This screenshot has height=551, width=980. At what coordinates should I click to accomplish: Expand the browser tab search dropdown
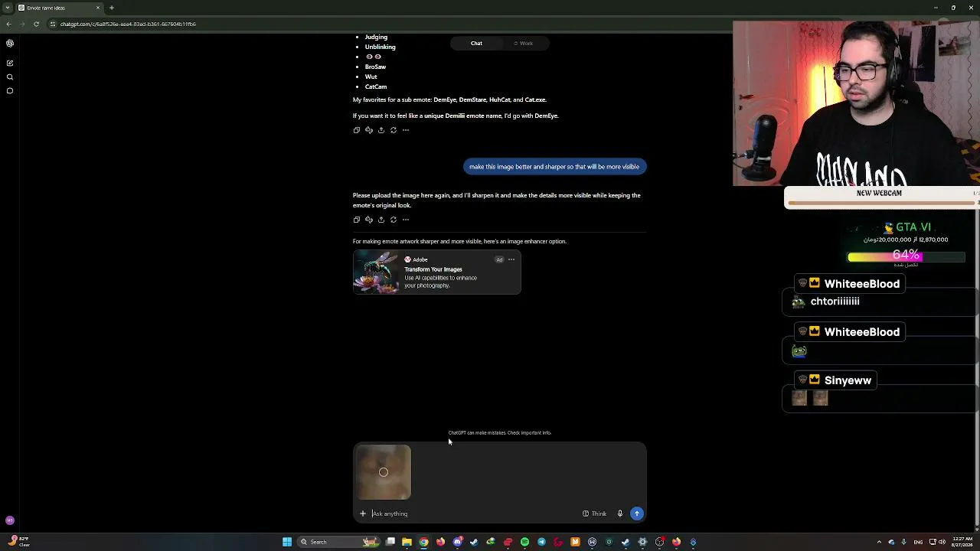(x=6, y=8)
